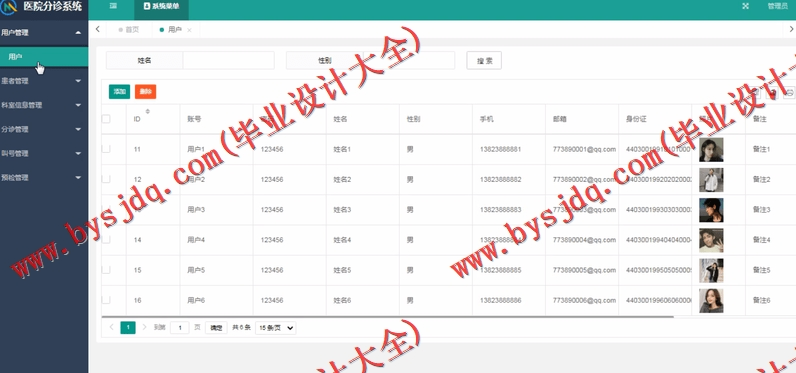Click phone number 13823888886
796x373 pixels.
coord(501,300)
